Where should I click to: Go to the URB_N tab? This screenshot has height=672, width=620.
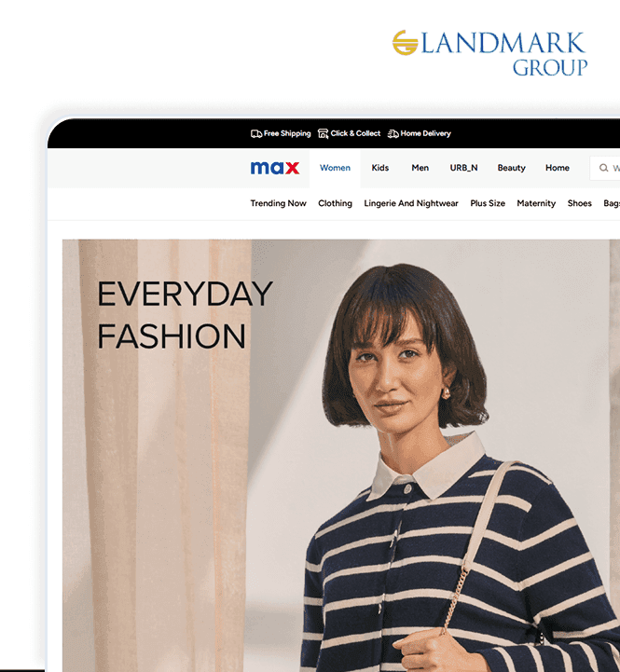coord(463,168)
